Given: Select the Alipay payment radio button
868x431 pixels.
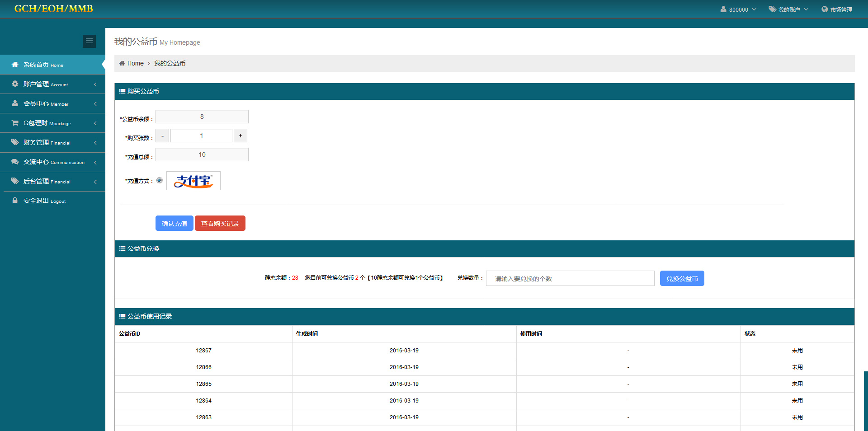Looking at the screenshot, I should (x=159, y=181).
